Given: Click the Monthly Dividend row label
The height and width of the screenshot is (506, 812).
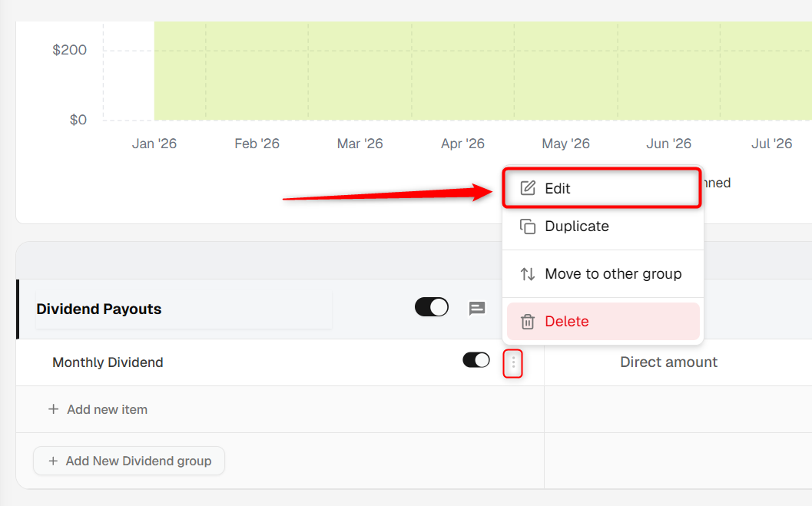Looking at the screenshot, I should click(x=108, y=362).
